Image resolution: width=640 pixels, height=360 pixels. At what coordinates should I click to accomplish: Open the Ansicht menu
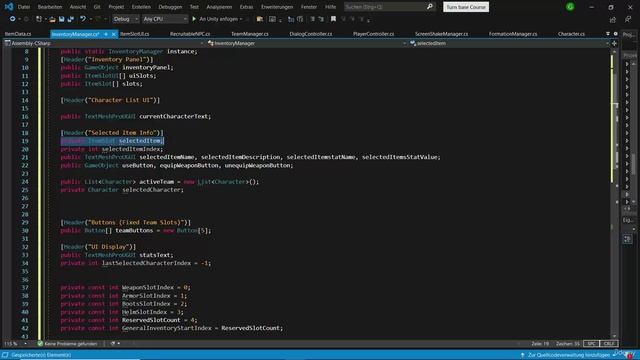pyautogui.click(x=78, y=7)
